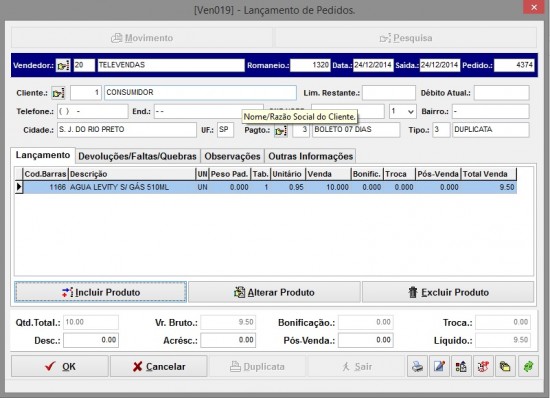Click the Cidade field S. J. DO RIO PRETO
Viewport: 550px width, 398px height.
[x=127, y=130]
